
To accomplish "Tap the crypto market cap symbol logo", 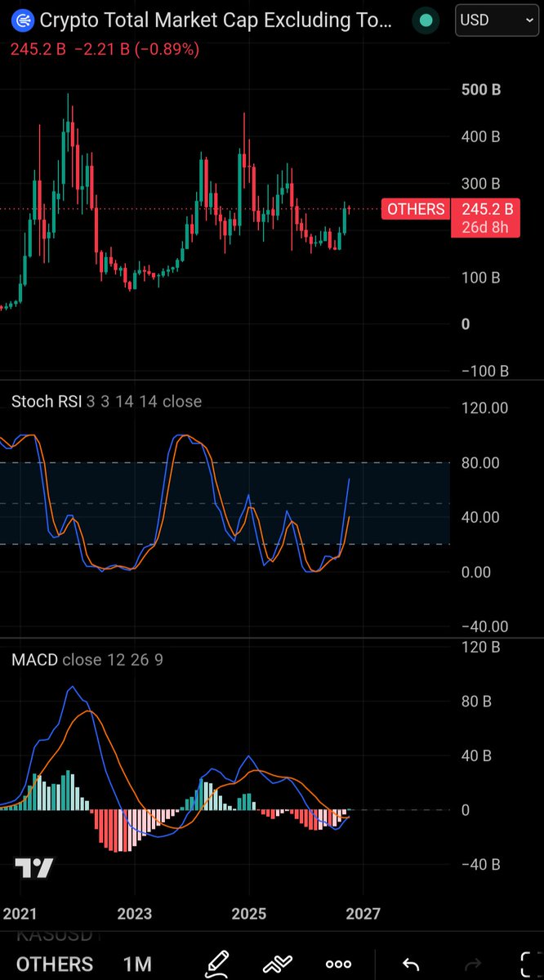I will click(23, 20).
